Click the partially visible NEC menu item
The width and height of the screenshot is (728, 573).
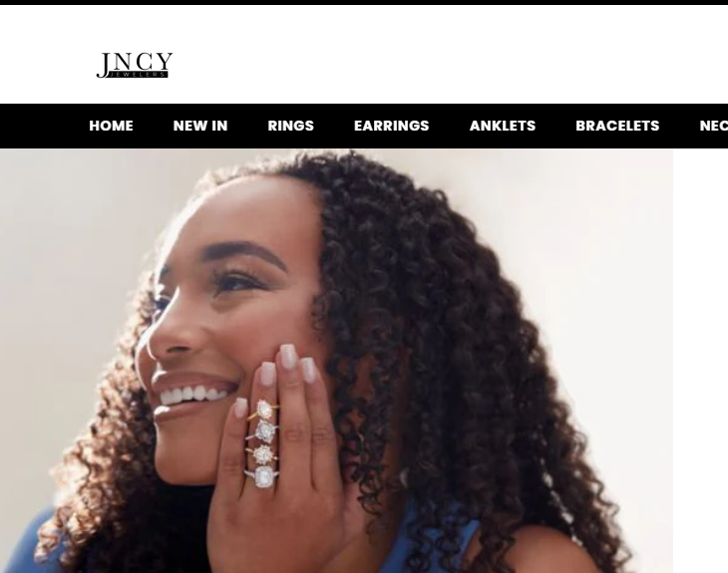714,126
